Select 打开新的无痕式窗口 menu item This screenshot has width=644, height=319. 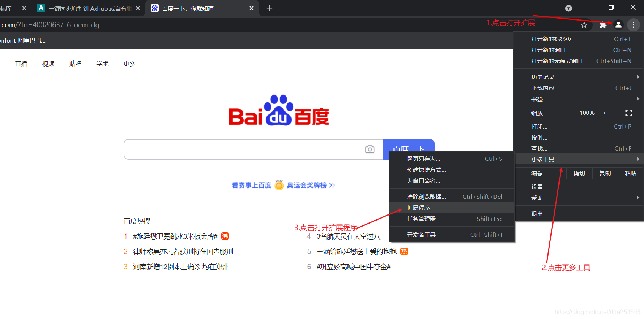(x=578, y=61)
